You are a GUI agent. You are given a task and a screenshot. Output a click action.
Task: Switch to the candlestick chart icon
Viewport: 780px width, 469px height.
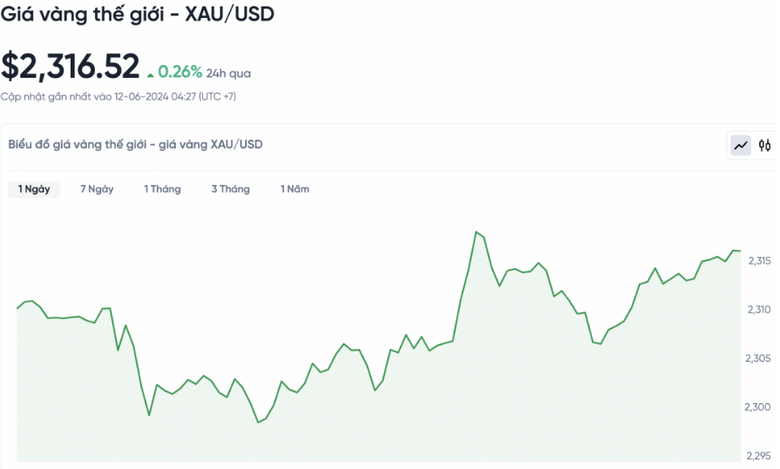(x=765, y=146)
